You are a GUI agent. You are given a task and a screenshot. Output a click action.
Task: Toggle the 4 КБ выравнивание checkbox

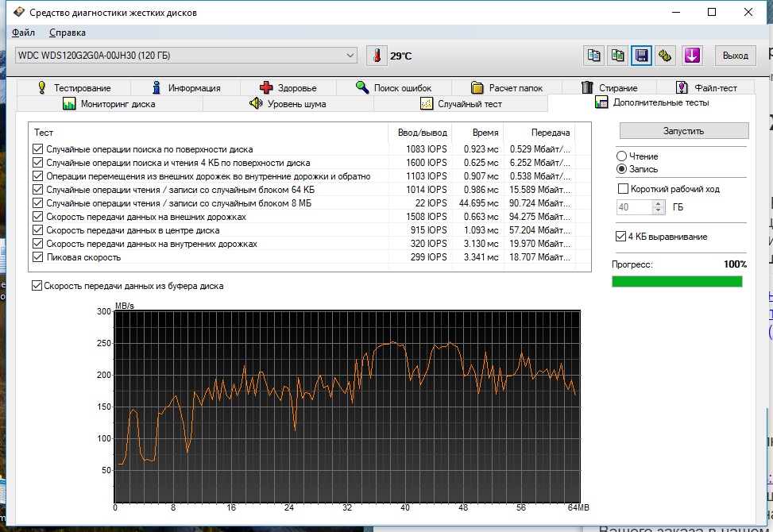coord(621,237)
